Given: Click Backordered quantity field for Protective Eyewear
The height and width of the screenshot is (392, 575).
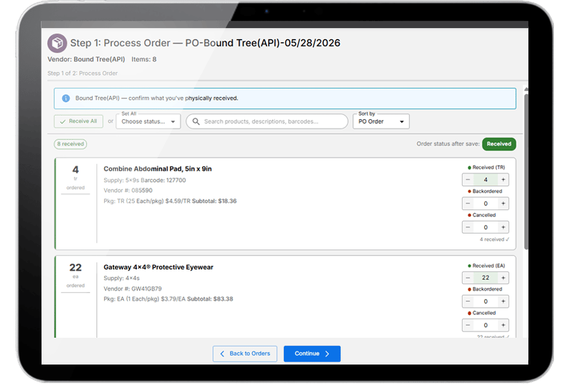Looking at the screenshot, I should [486, 301].
